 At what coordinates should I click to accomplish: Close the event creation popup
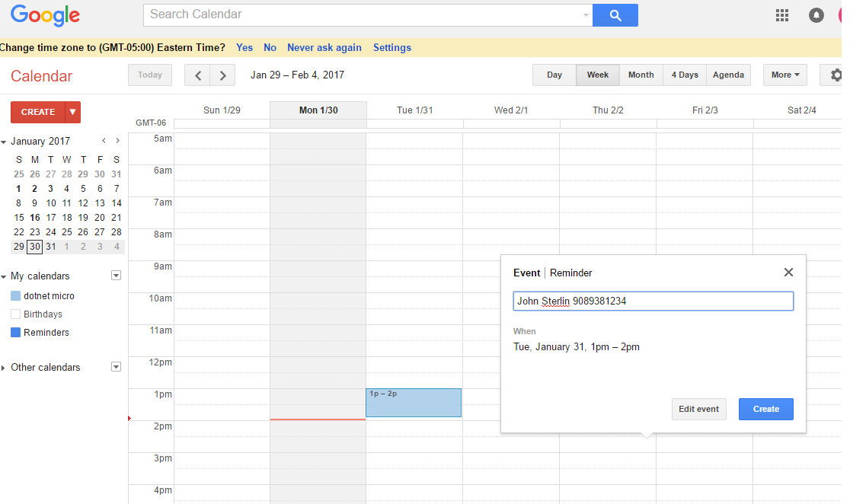tap(788, 272)
